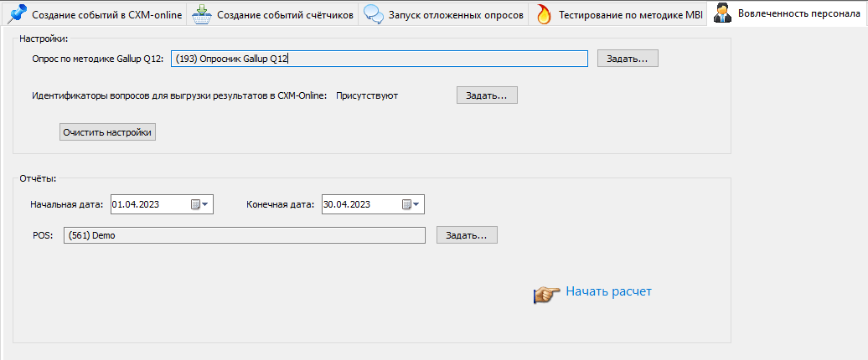Image resolution: width=868 pixels, height=360 pixels.
Task: Click the flame icon for MBI testing
Action: [x=544, y=13]
